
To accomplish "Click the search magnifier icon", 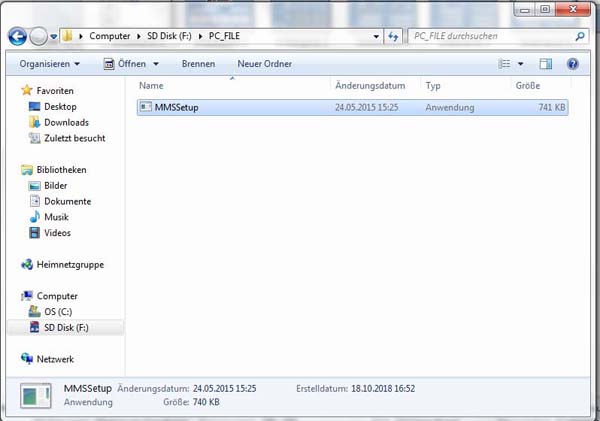I will click(x=579, y=36).
